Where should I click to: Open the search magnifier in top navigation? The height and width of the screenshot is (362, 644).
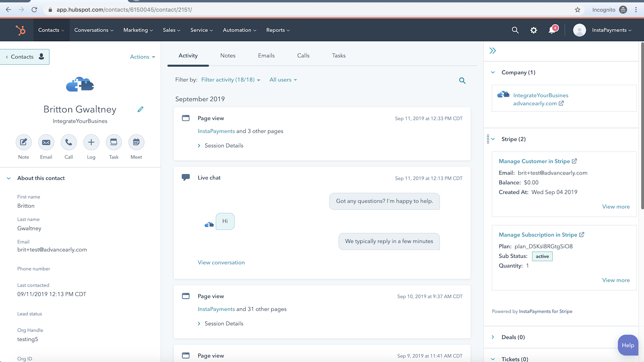click(515, 30)
